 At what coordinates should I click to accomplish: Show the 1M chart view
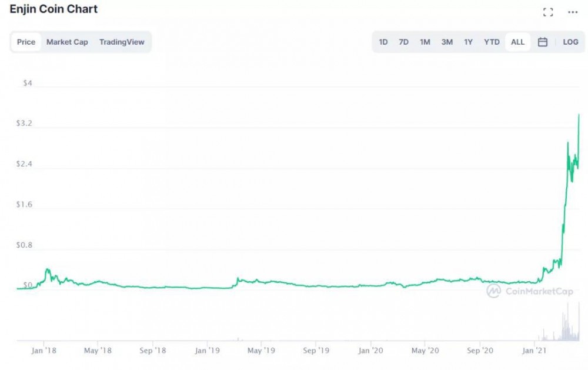point(425,42)
